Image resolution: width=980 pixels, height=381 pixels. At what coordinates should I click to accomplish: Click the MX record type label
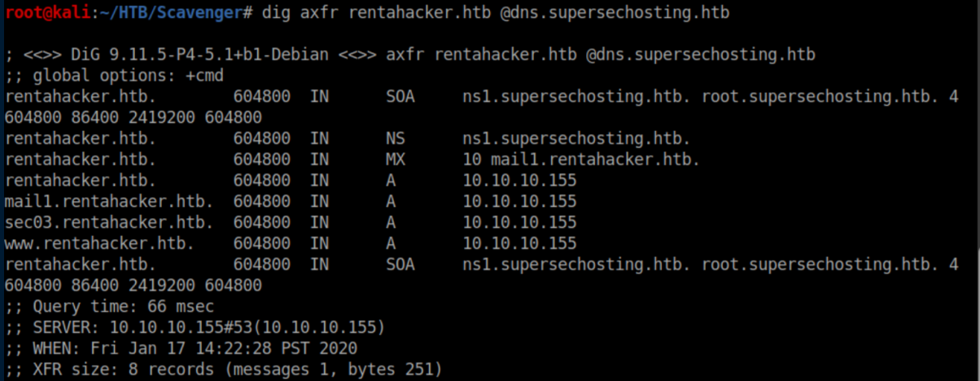[395, 159]
